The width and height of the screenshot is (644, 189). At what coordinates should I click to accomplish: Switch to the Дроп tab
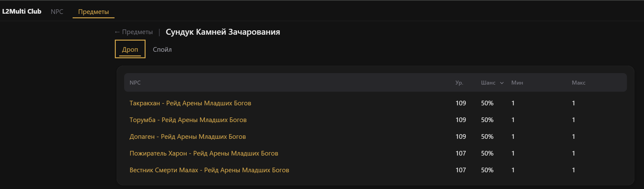tap(130, 50)
